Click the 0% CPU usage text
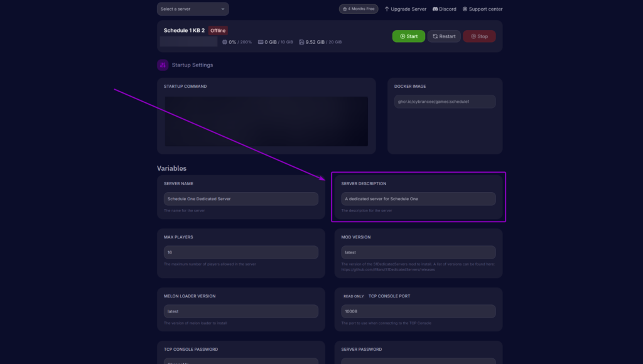 232,42
